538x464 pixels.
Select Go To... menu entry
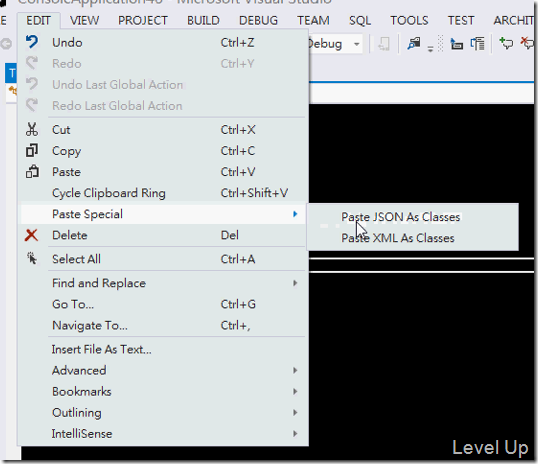coord(73,304)
